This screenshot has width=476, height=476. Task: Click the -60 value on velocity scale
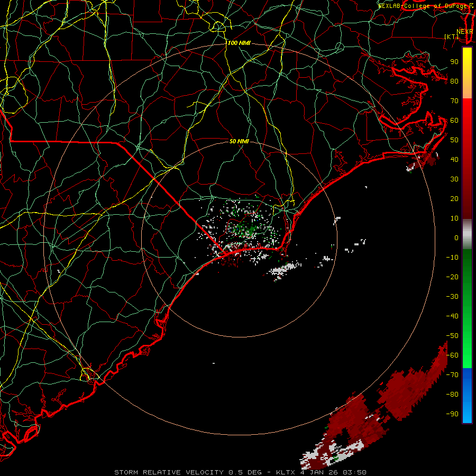pyautogui.click(x=452, y=355)
